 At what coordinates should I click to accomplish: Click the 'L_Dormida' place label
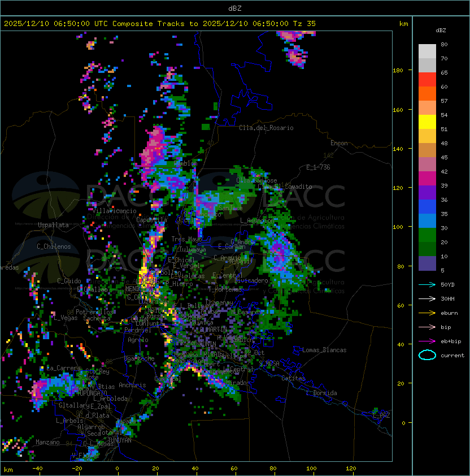pos(321,393)
